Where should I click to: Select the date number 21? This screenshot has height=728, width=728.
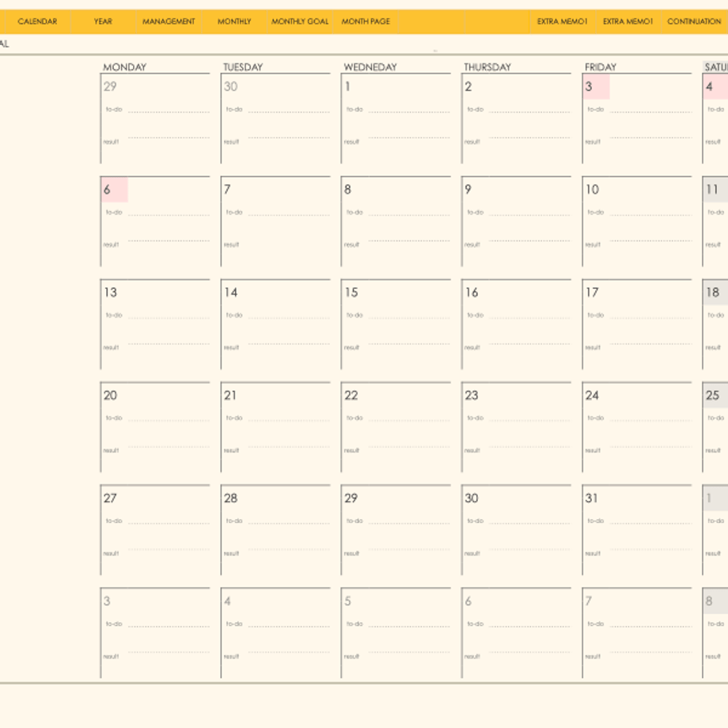(230, 396)
